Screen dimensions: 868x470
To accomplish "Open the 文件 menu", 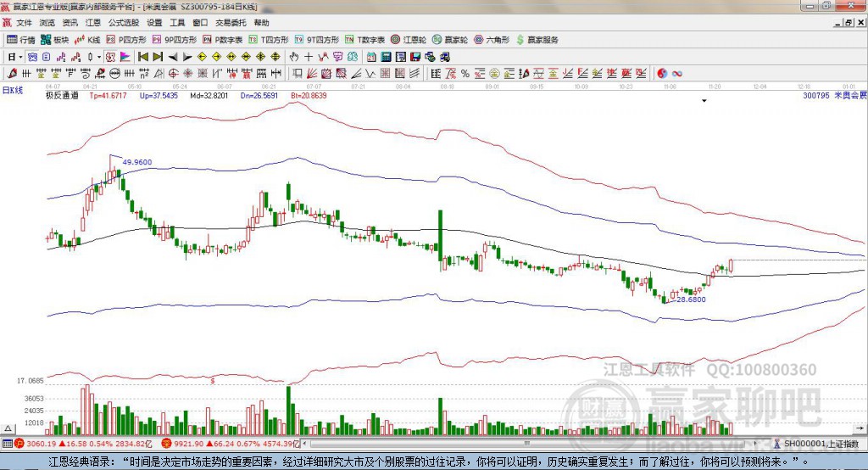I will click(x=24, y=23).
